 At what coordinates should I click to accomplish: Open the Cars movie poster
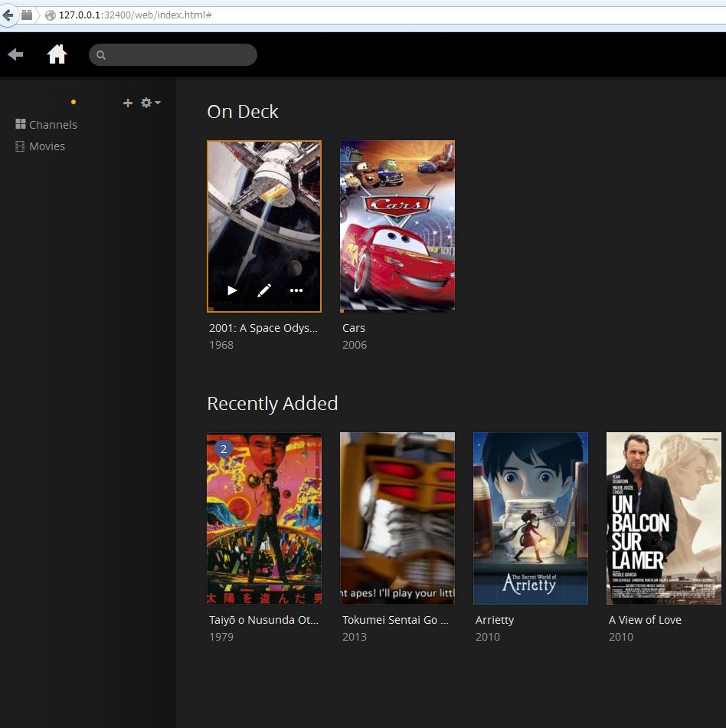397,226
